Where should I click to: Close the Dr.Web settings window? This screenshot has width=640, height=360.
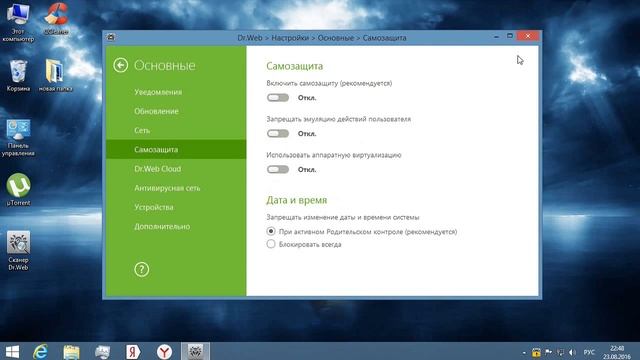tap(528, 36)
